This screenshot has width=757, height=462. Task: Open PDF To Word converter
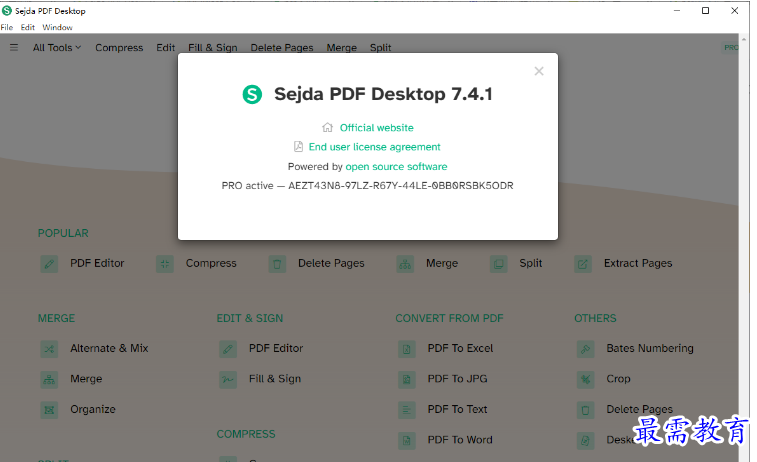point(460,440)
